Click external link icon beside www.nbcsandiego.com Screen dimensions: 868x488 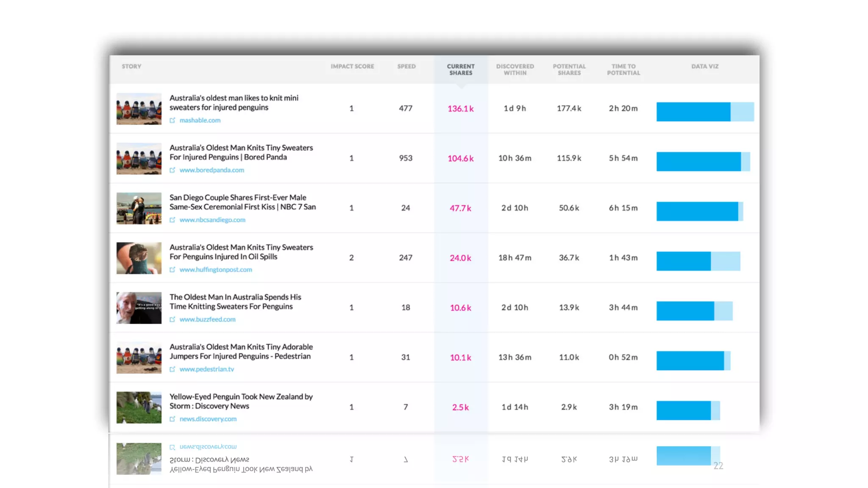(x=172, y=220)
